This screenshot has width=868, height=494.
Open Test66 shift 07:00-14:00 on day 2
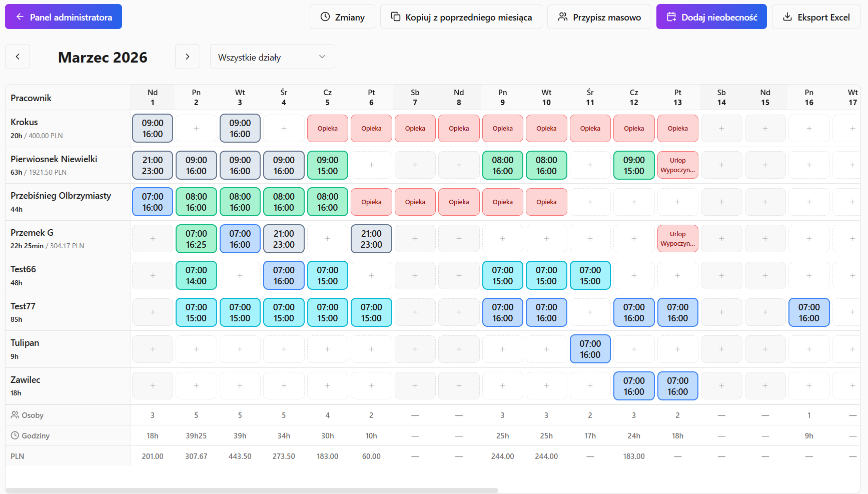(196, 275)
